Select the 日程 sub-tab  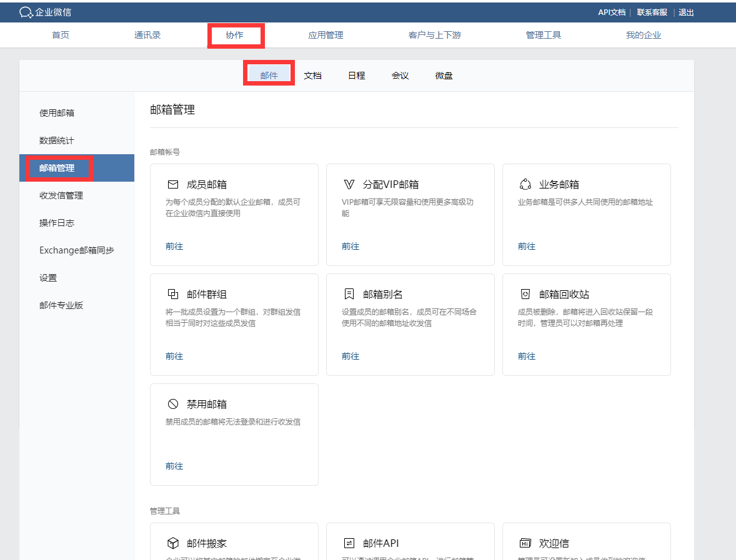click(x=357, y=76)
